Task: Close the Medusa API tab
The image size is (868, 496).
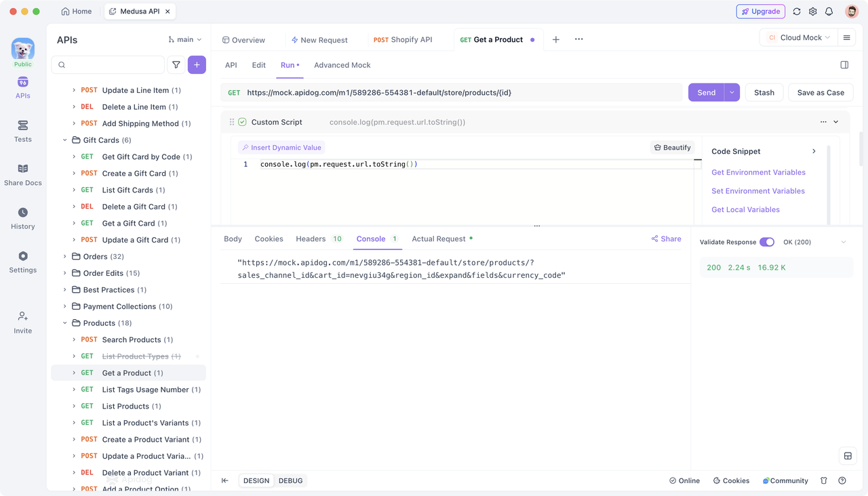Action: pos(167,12)
